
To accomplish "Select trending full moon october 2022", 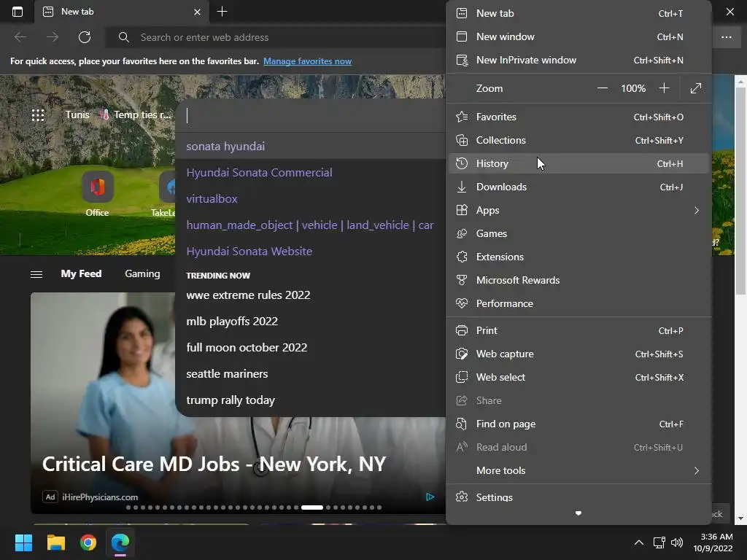I will pyautogui.click(x=311, y=347).
